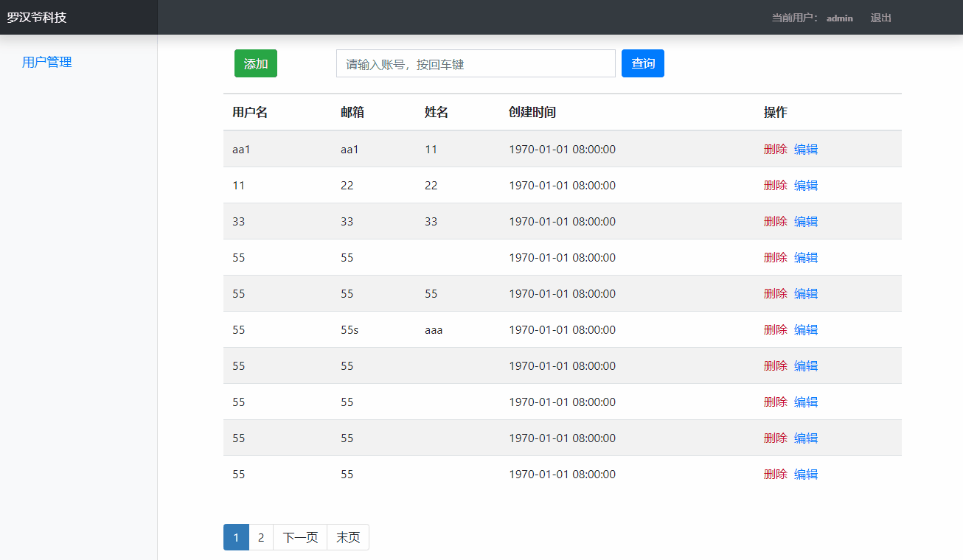This screenshot has height=560, width=963.
Task: Select page 1 in pagination
Action: coord(236,537)
